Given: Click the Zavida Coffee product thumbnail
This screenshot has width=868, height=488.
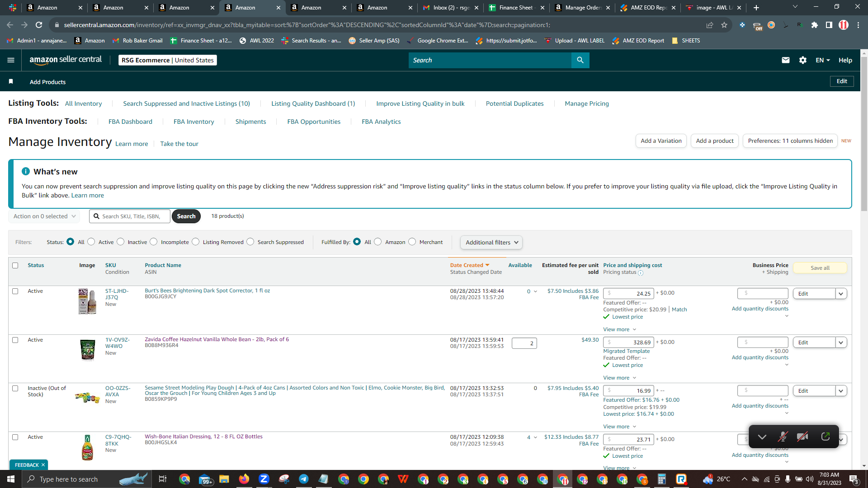Looking at the screenshot, I should click(87, 350).
